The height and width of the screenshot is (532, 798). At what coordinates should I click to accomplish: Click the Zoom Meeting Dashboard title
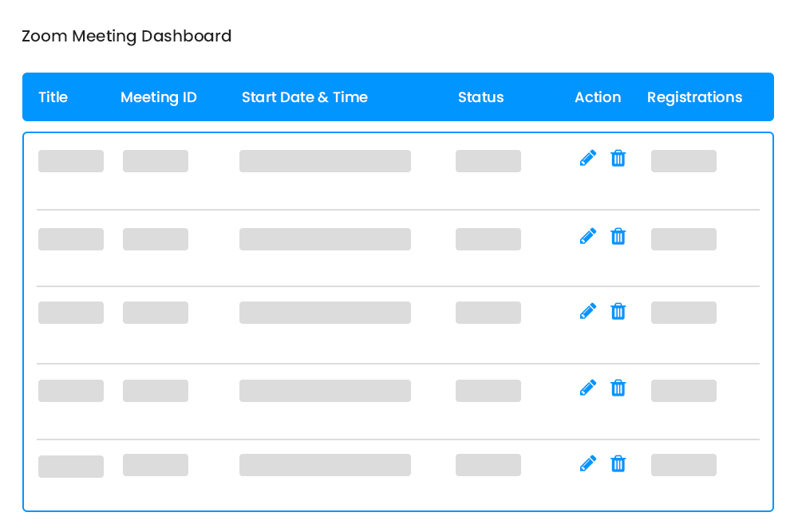pos(127,36)
